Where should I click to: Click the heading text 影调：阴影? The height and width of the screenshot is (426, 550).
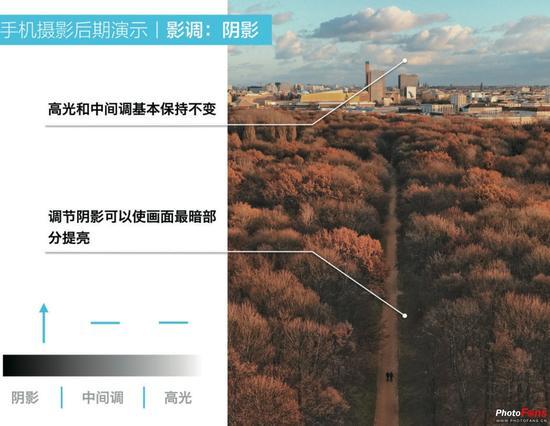tap(213, 30)
